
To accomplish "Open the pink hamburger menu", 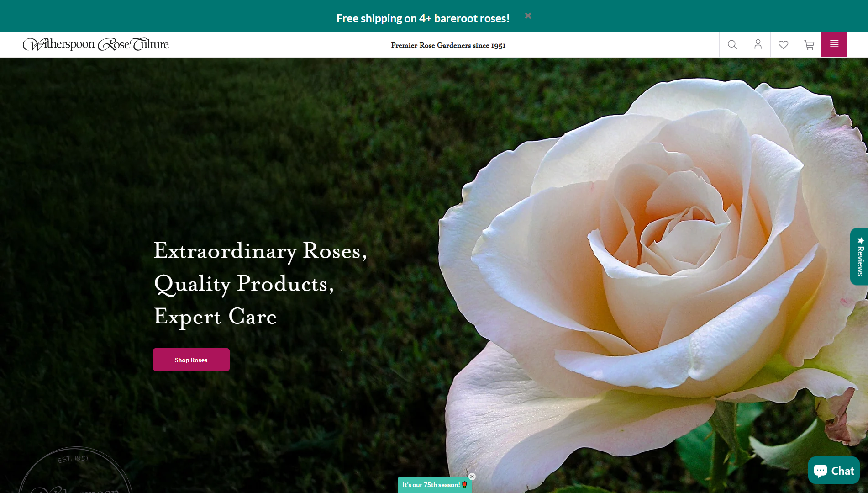I will tap(834, 44).
